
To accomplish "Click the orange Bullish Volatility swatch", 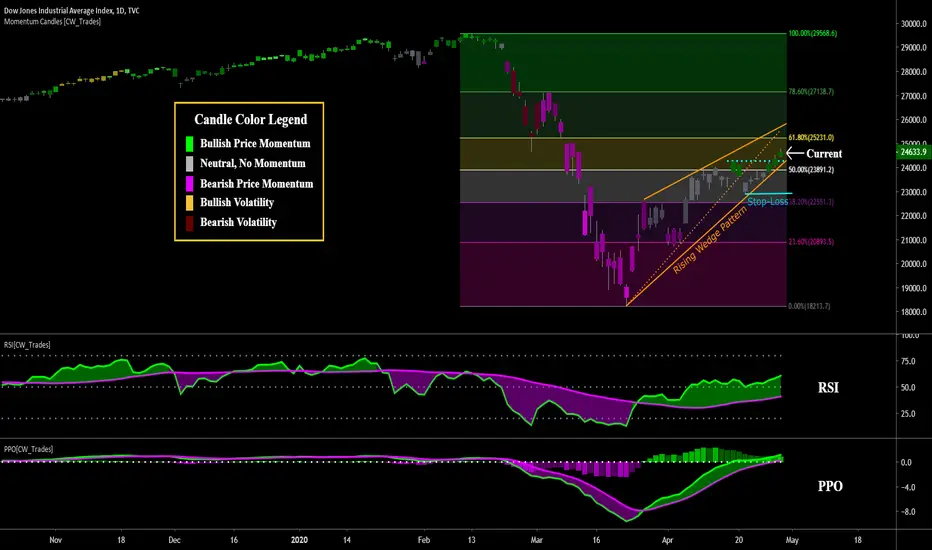I will pyautogui.click(x=190, y=203).
